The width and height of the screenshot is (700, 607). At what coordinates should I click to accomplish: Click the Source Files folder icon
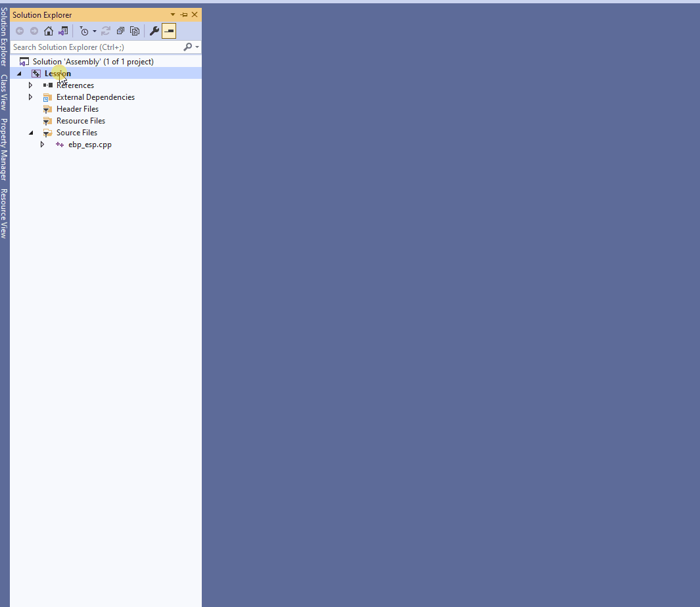click(x=48, y=133)
